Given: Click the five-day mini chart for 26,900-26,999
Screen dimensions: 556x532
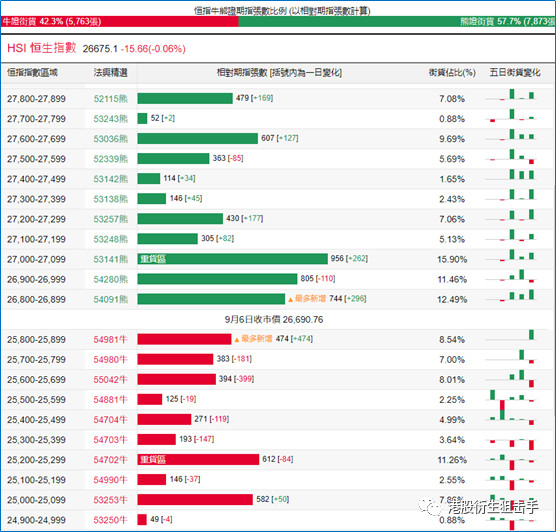Looking at the screenshot, I should [511, 276].
